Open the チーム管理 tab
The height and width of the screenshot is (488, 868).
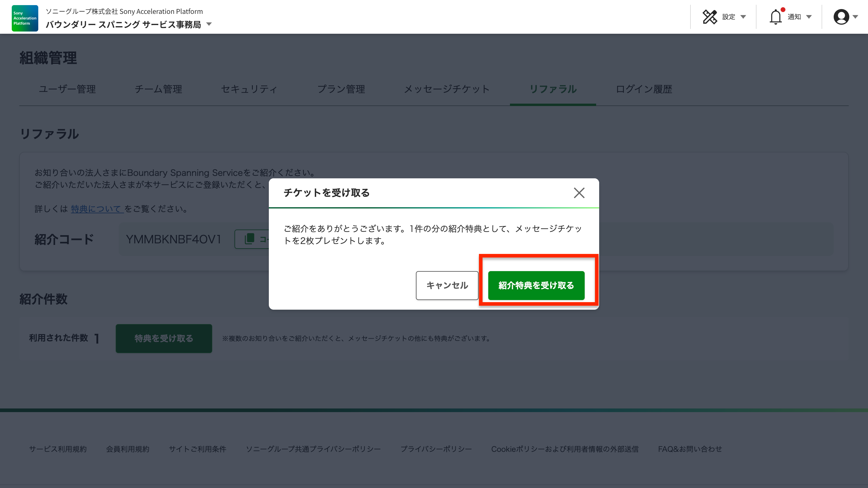pyautogui.click(x=158, y=89)
